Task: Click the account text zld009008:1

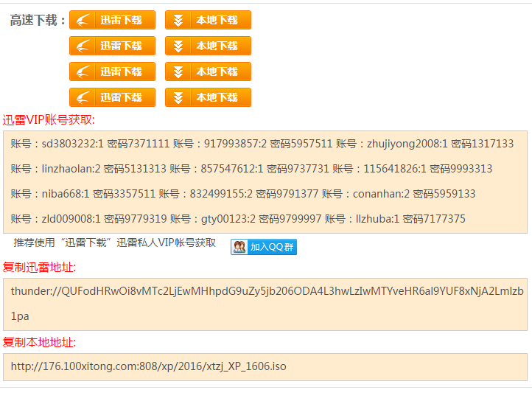Action: tap(71, 219)
